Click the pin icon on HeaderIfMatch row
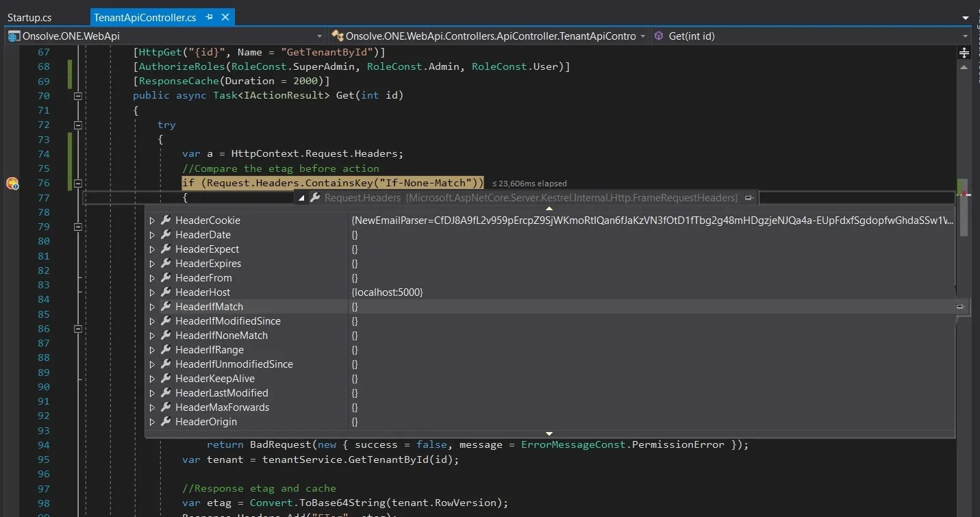980x517 pixels. pyautogui.click(x=959, y=307)
